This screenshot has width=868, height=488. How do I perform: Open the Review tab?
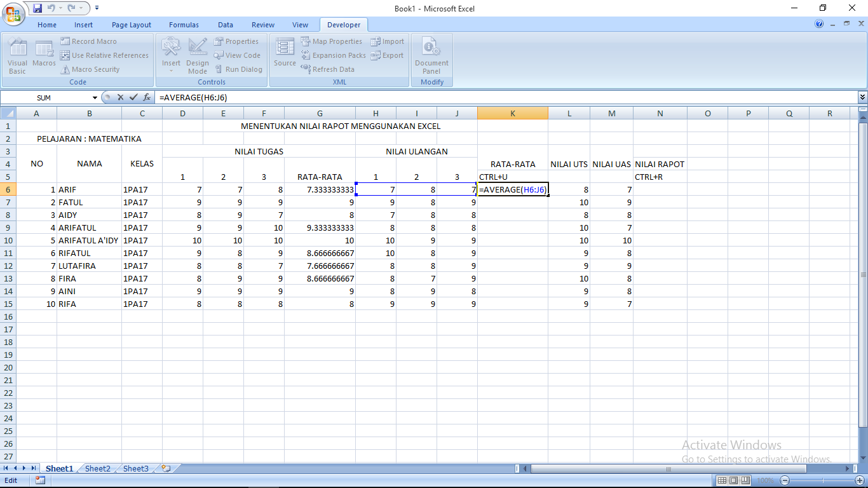(263, 25)
